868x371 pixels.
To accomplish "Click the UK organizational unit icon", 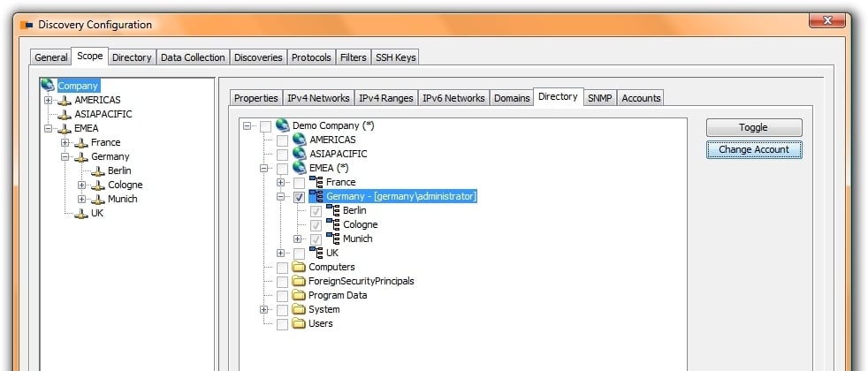I will click(x=316, y=252).
